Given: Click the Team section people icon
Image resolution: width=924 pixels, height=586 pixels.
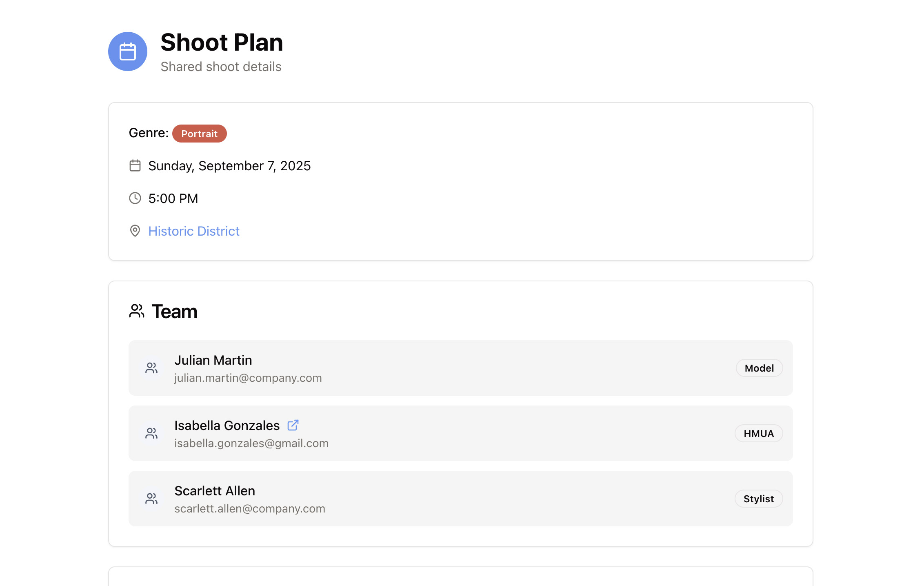Looking at the screenshot, I should pyautogui.click(x=137, y=311).
